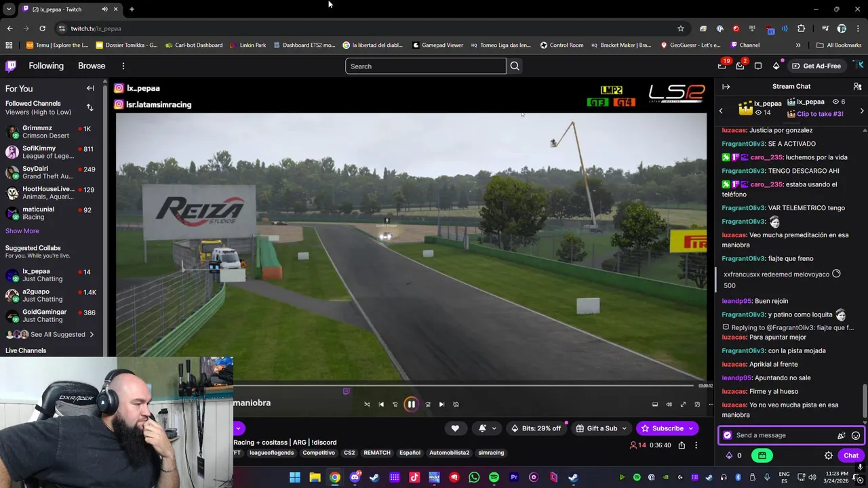Share the stream using the share icon
Viewport: 868px width, 488px height.
[682, 445]
